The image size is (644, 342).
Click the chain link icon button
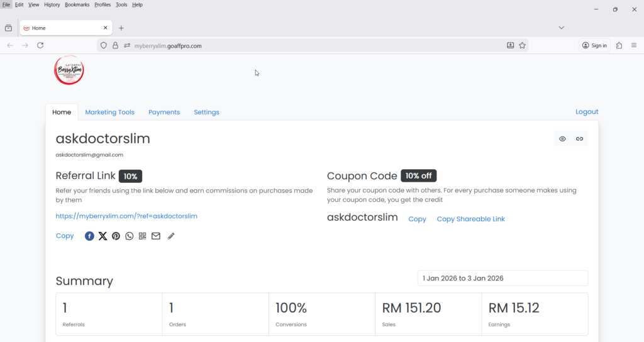pyautogui.click(x=579, y=139)
